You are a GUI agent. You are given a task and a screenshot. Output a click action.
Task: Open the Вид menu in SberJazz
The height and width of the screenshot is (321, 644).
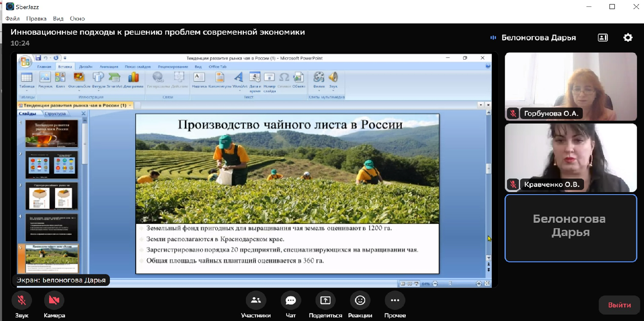(58, 19)
